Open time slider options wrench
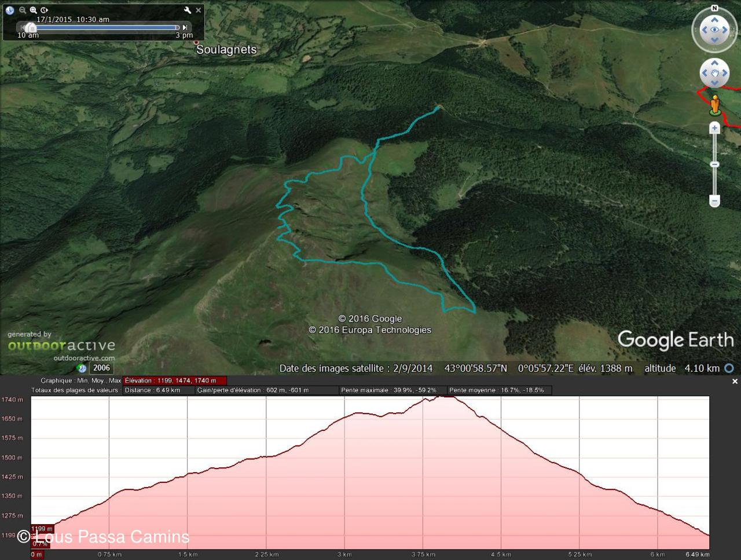741x560 pixels. [187, 10]
